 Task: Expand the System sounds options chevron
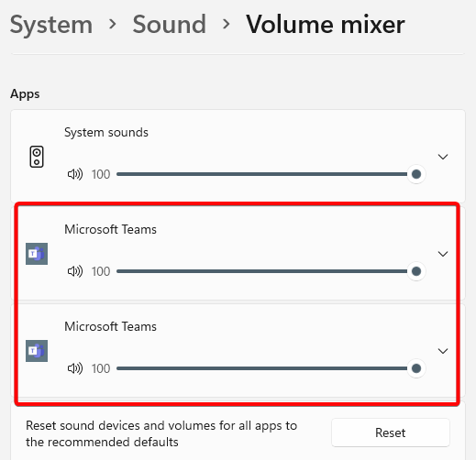pyautogui.click(x=443, y=157)
